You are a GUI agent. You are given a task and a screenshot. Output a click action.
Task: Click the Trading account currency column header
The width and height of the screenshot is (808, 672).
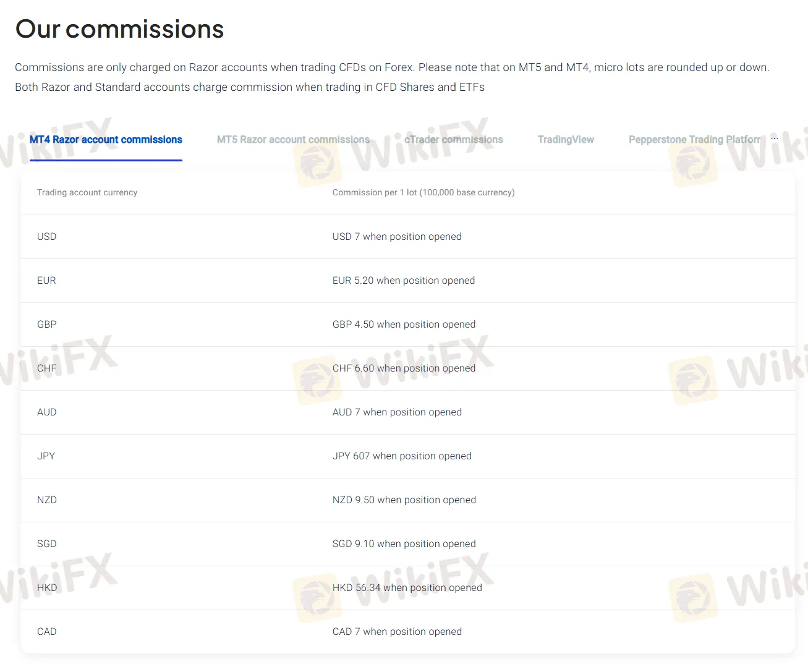87,193
